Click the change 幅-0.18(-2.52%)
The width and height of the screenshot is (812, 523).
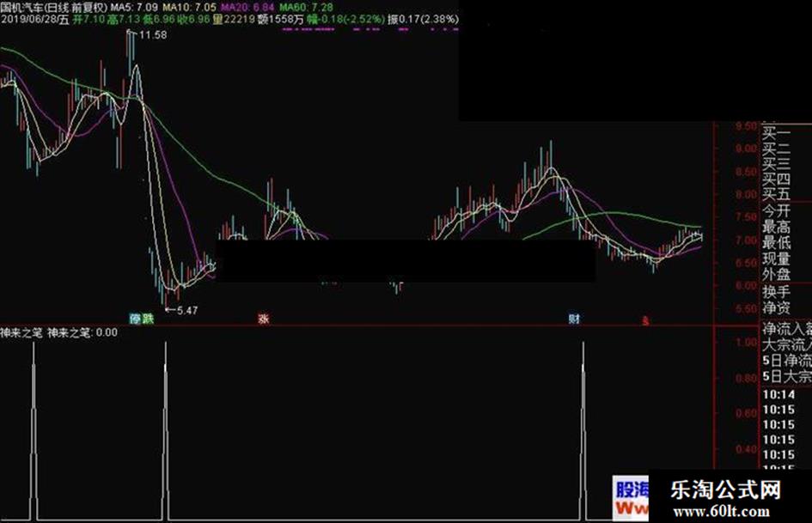(x=346, y=20)
